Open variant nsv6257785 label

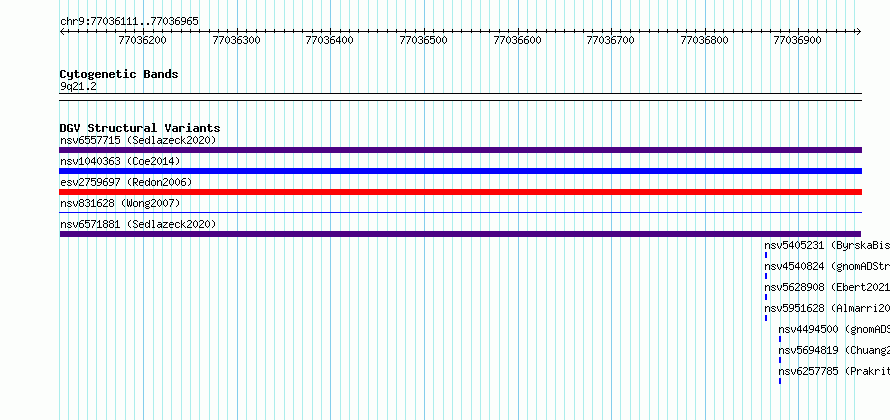point(834,371)
